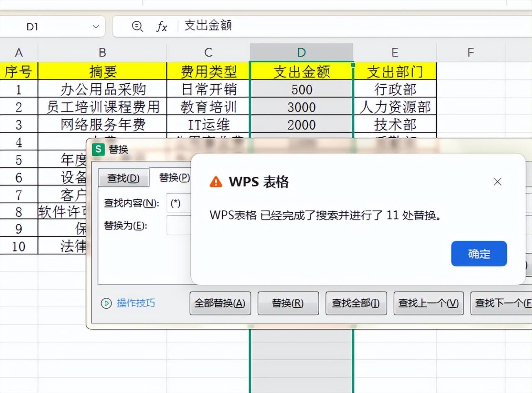
Task: Click the orange warning icon in WPS alert
Action: [x=216, y=182]
